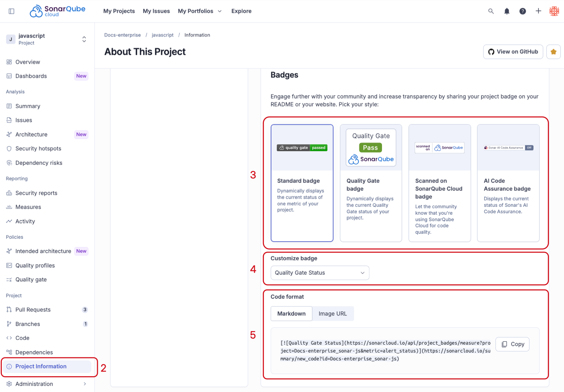Click the Pull Requests count badge 3
Viewport: 564px width, 392px height.
[85, 310]
